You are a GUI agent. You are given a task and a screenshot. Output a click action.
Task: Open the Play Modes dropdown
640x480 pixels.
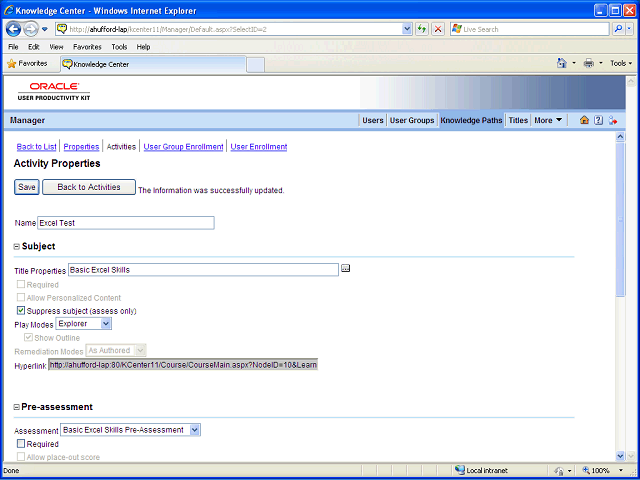click(x=83, y=324)
